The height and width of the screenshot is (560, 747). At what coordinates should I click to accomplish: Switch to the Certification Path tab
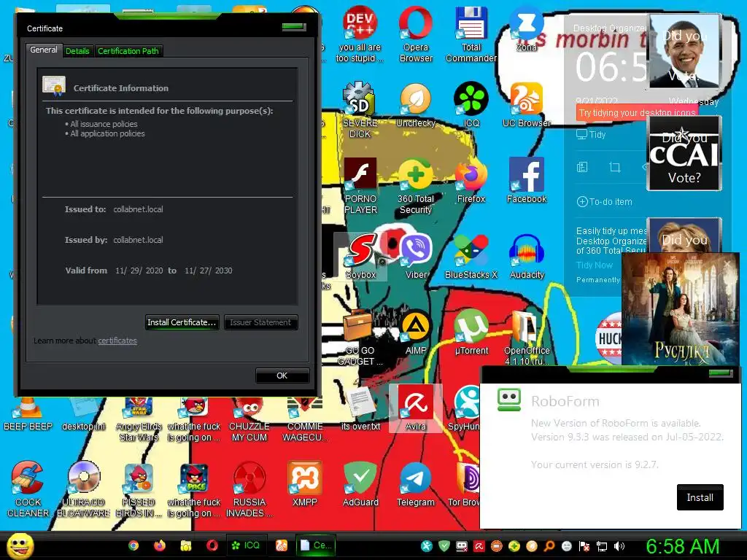point(128,51)
